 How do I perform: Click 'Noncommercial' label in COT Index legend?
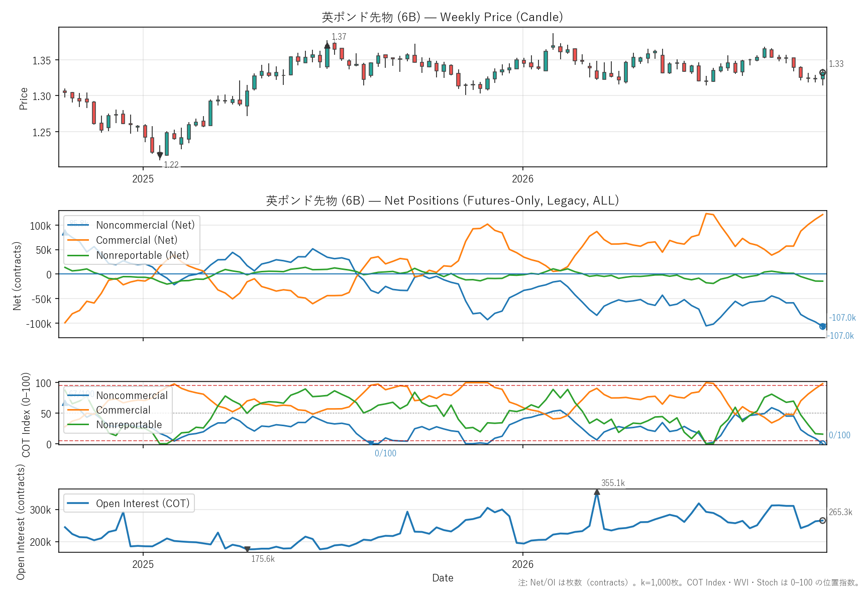coord(132,396)
